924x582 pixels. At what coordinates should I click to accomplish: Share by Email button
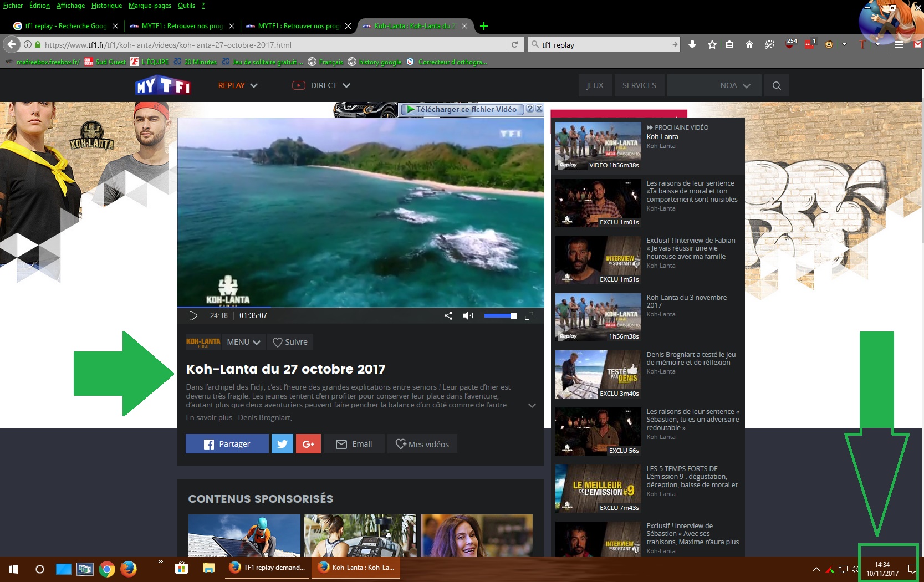[x=354, y=444]
